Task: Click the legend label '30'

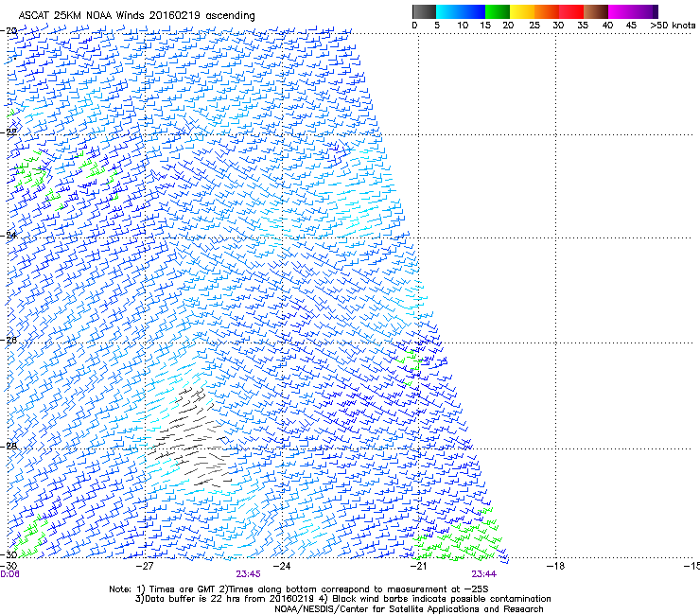Action: click(x=558, y=26)
